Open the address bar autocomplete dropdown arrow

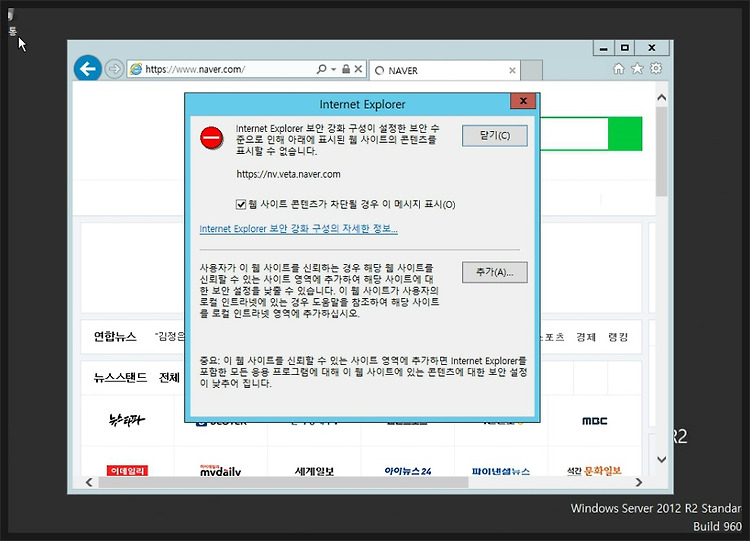[333, 69]
